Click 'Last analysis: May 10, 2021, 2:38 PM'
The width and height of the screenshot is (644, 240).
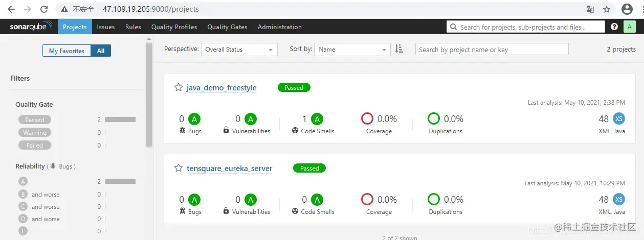pos(576,103)
